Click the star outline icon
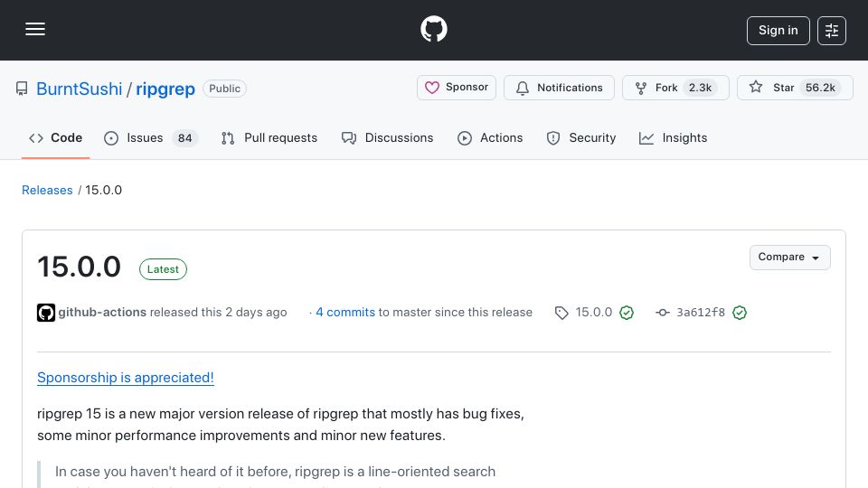The image size is (868, 488). pos(756,87)
